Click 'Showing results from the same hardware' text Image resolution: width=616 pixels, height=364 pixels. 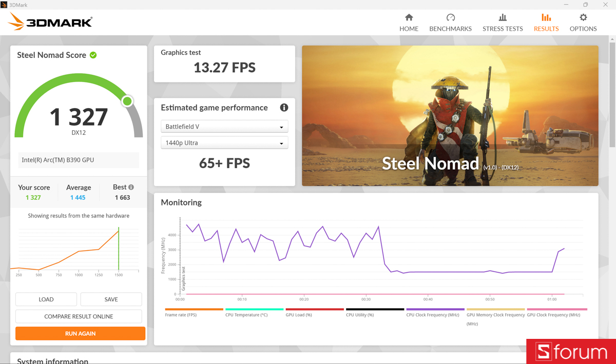pos(79,216)
